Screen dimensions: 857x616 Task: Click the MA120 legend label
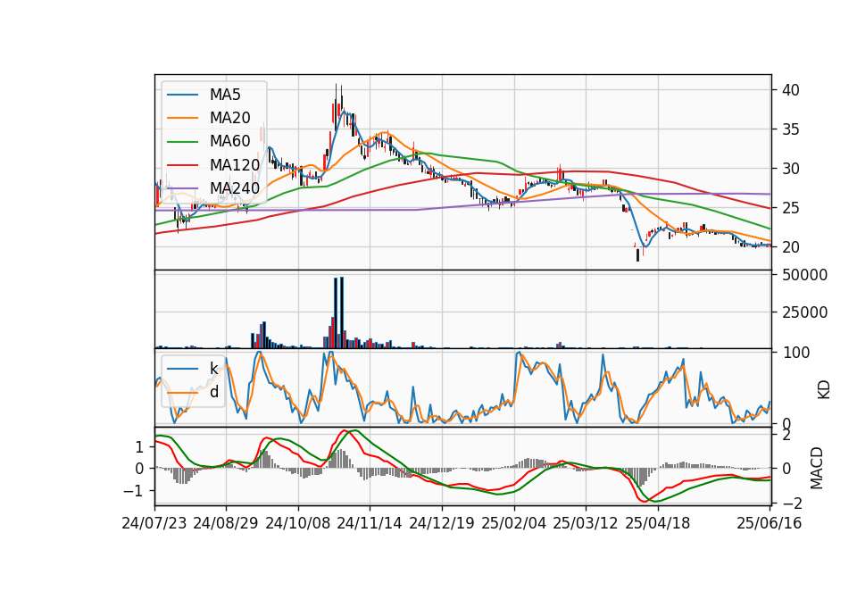[x=235, y=165]
